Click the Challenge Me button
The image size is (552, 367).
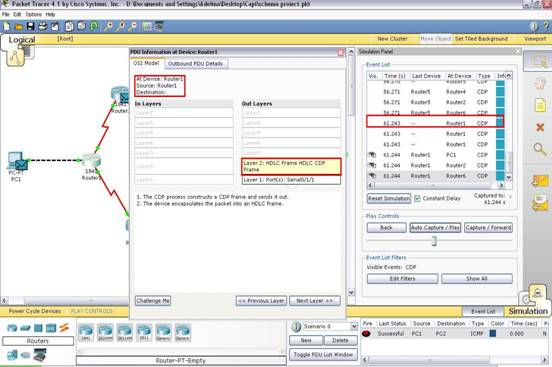(153, 301)
